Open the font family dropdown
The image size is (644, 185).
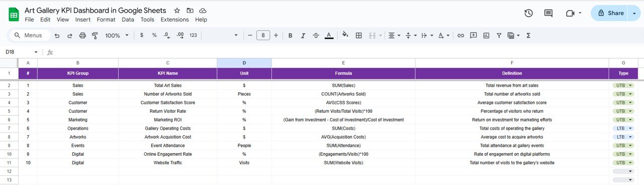pyautogui.click(x=221, y=35)
